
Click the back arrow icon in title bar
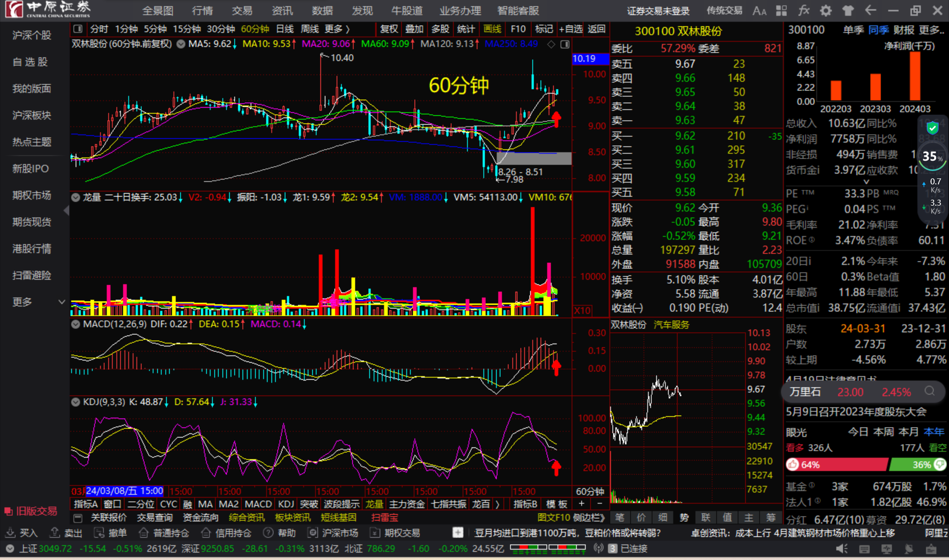[870, 10]
